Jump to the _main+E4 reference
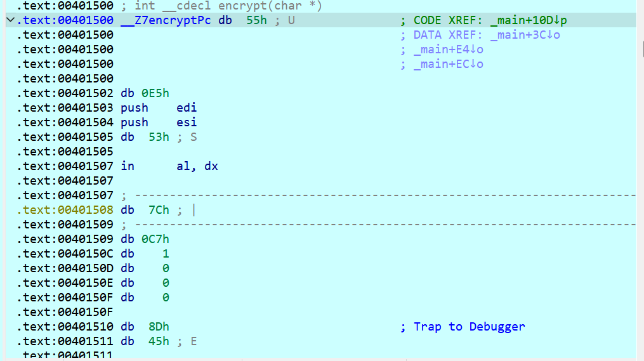The height and width of the screenshot is (361, 644). click(x=448, y=49)
